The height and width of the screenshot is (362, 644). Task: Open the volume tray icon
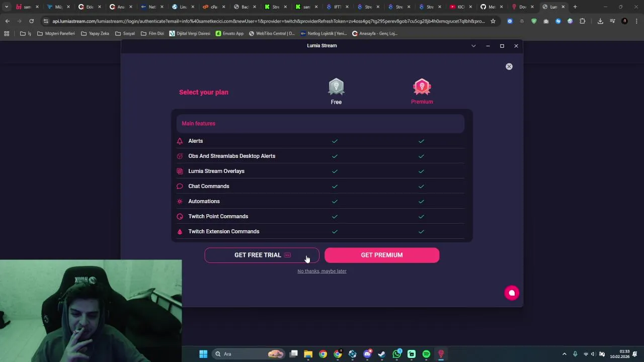coord(593,354)
